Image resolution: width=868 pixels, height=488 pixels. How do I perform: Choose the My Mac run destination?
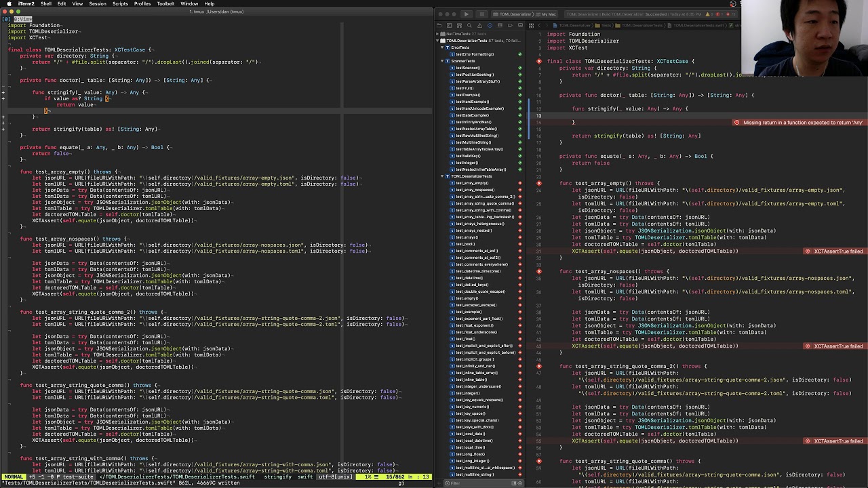pyautogui.click(x=545, y=14)
